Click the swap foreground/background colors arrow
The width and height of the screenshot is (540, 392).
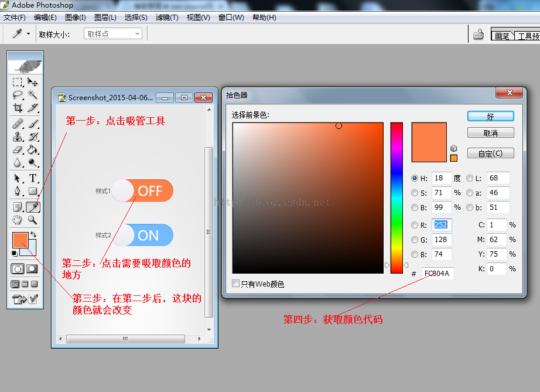(x=33, y=234)
